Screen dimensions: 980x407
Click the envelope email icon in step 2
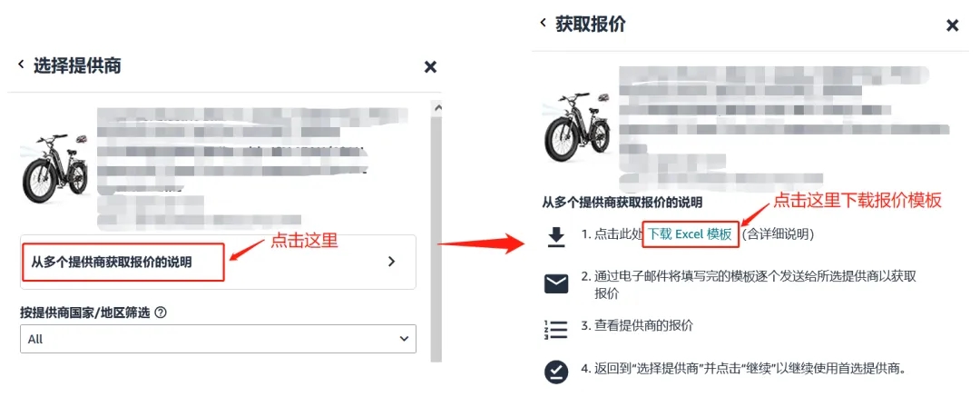[555, 283]
